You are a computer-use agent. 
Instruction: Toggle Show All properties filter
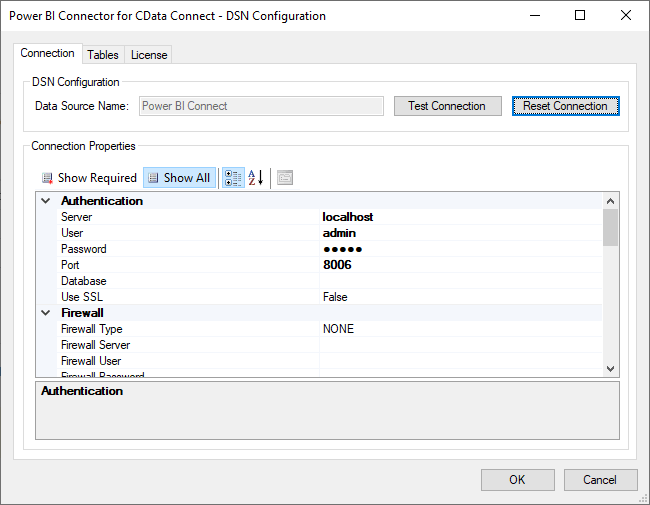tap(179, 178)
